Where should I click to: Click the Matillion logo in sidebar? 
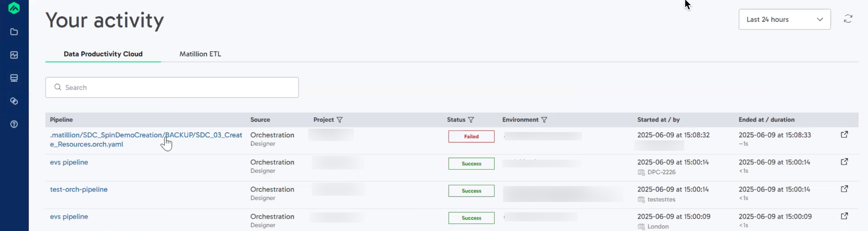click(x=14, y=8)
